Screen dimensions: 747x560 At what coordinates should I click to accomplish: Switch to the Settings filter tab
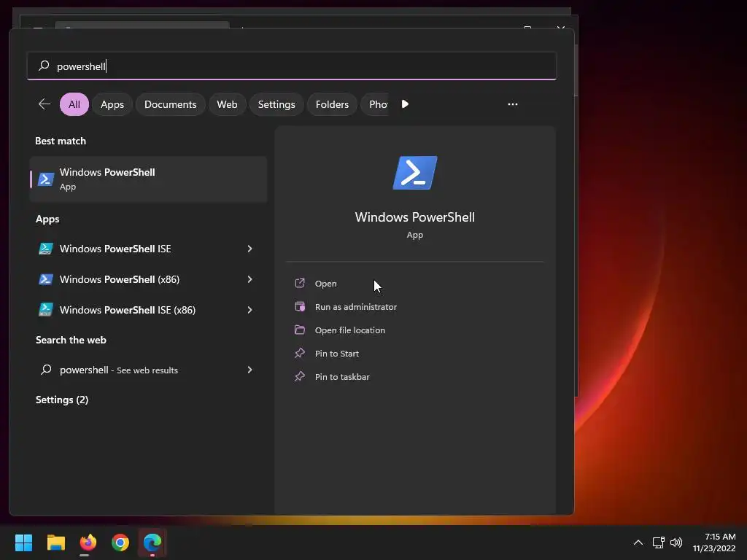pos(276,104)
